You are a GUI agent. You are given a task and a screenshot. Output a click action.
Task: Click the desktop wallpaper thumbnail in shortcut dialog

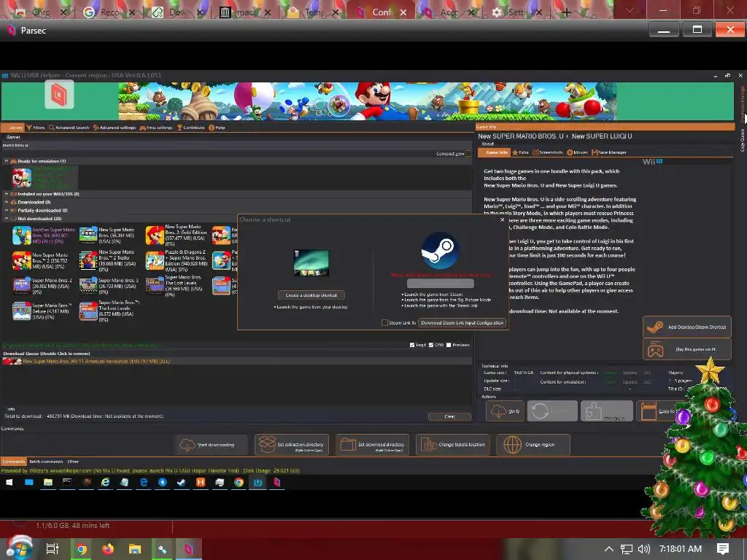click(311, 262)
